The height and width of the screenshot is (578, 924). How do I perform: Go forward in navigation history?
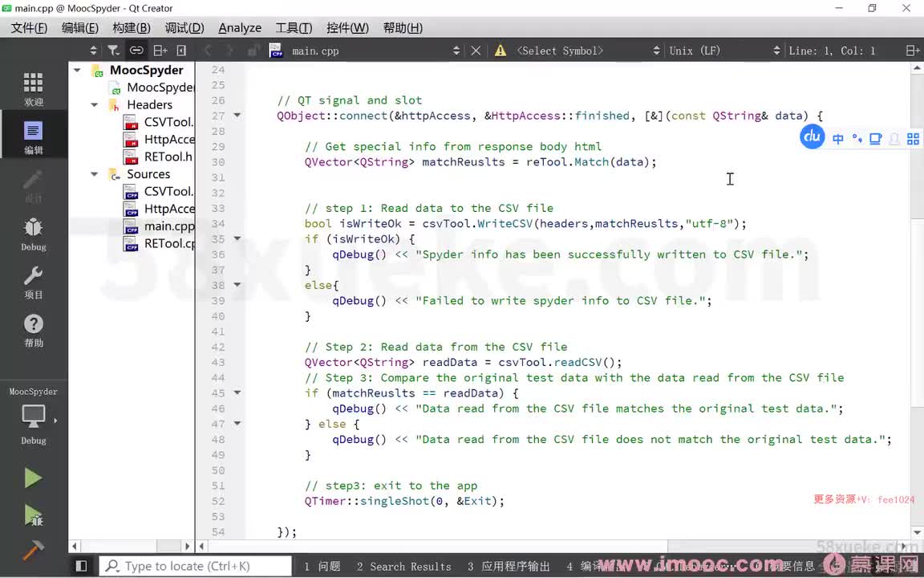(230, 51)
